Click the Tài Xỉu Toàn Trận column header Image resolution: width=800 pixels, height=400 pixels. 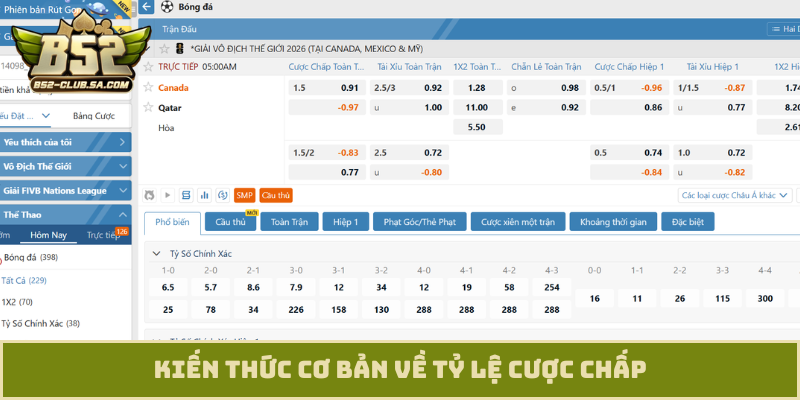click(x=409, y=67)
